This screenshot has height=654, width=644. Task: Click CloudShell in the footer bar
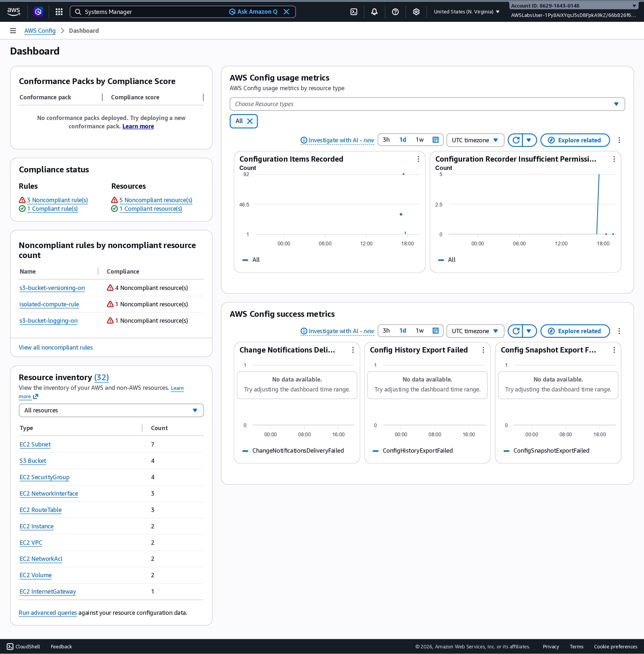click(23, 646)
